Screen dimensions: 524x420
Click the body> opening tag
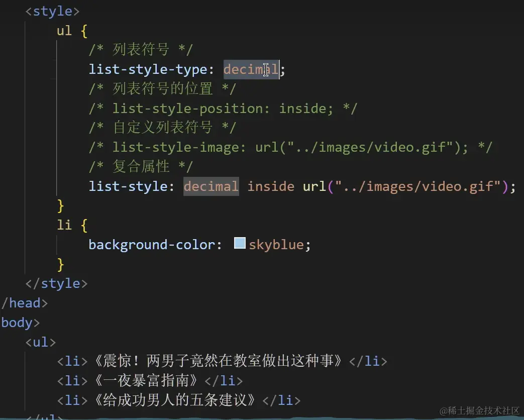pyautogui.click(x=21, y=323)
